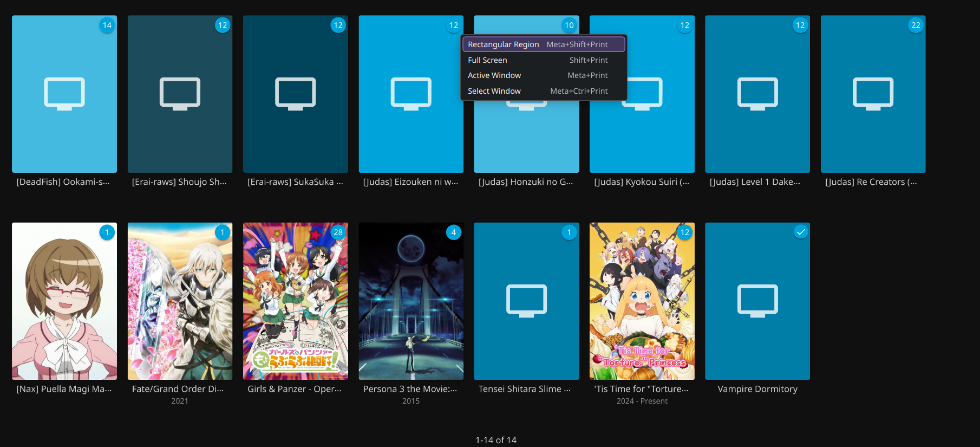Click the watched checkmark on Vampire Dormitory
This screenshot has width=980, height=447.
pyautogui.click(x=800, y=232)
